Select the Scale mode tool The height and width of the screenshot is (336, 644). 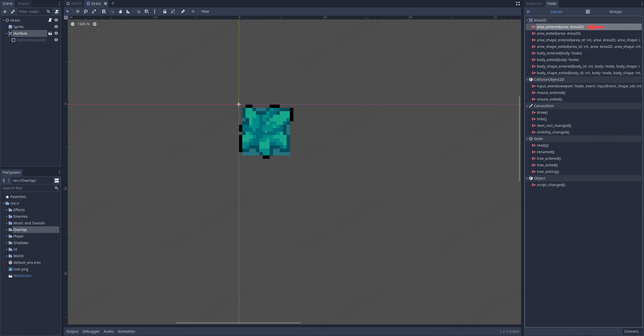(x=94, y=11)
